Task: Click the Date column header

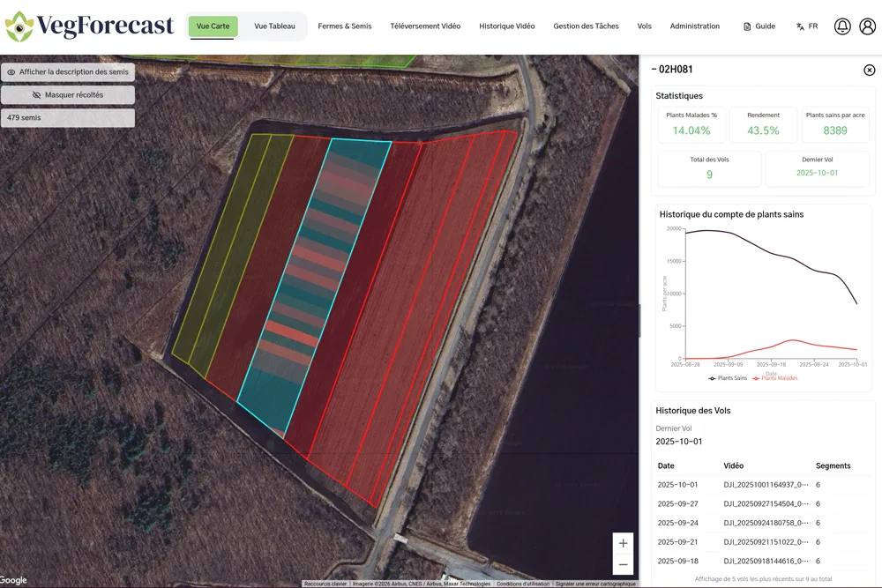Action: point(666,466)
